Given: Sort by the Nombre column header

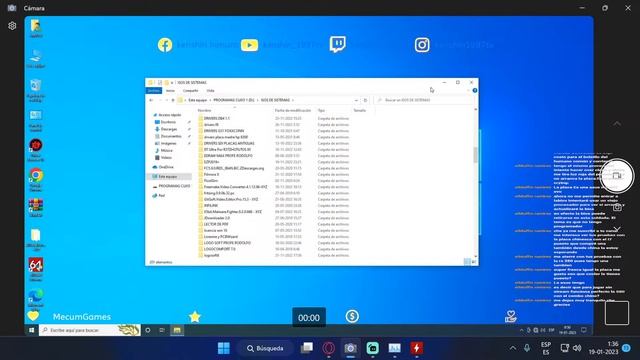Looking at the screenshot, I should click(204, 111).
